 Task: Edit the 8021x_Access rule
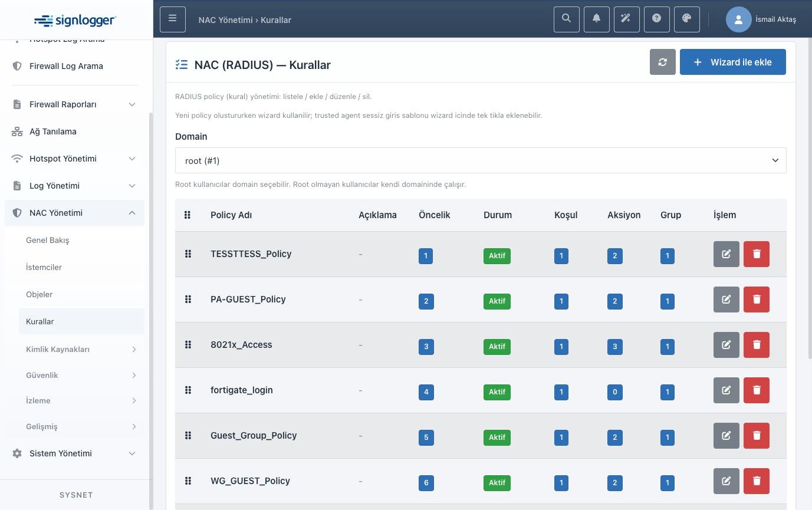click(x=726, y=345)
